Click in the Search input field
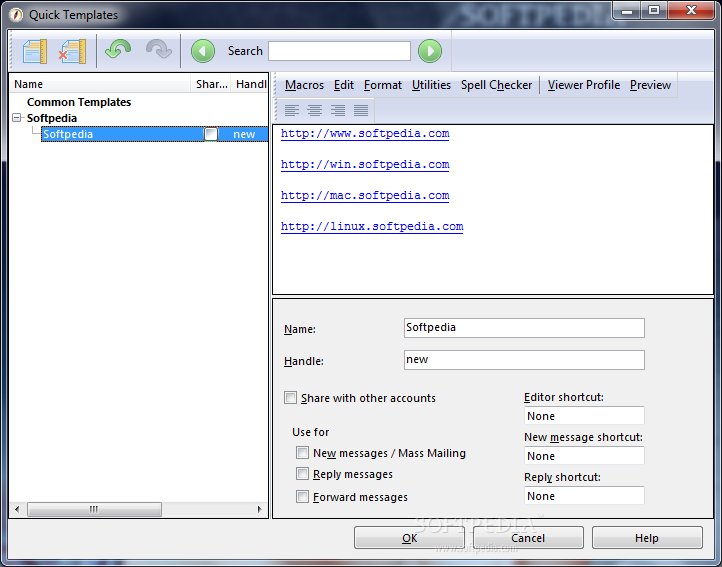 coord(339,51)
